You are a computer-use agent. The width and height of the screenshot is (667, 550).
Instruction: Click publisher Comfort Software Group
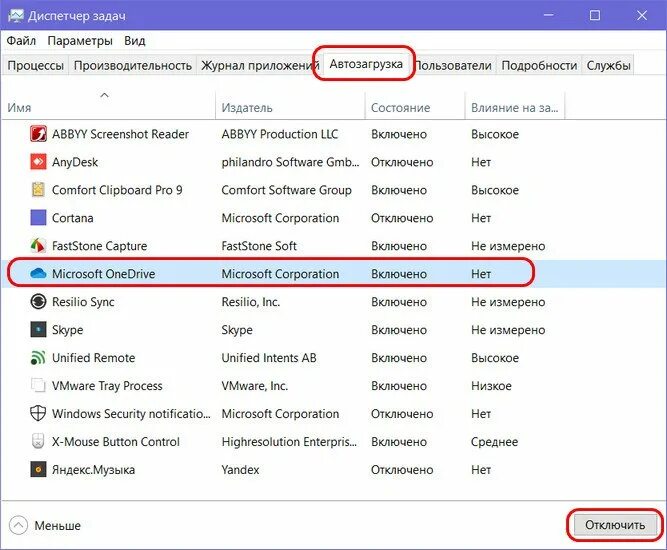(x=286, y=190)
